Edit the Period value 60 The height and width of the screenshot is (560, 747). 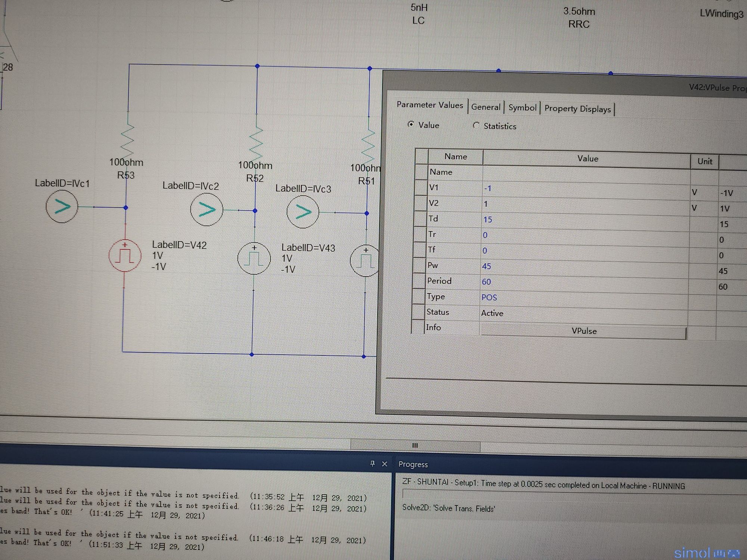(584, 283)
